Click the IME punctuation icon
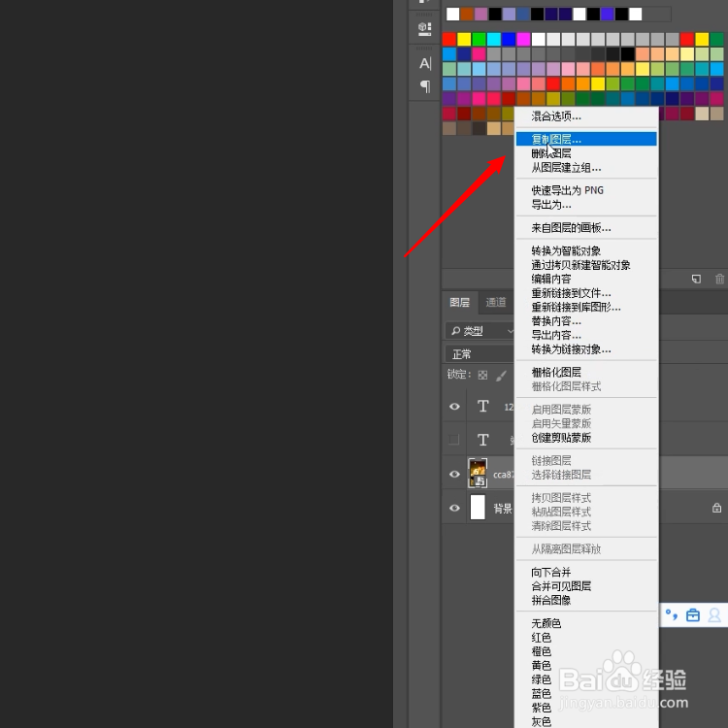The image size is (728, 728). tap(672, 614)
